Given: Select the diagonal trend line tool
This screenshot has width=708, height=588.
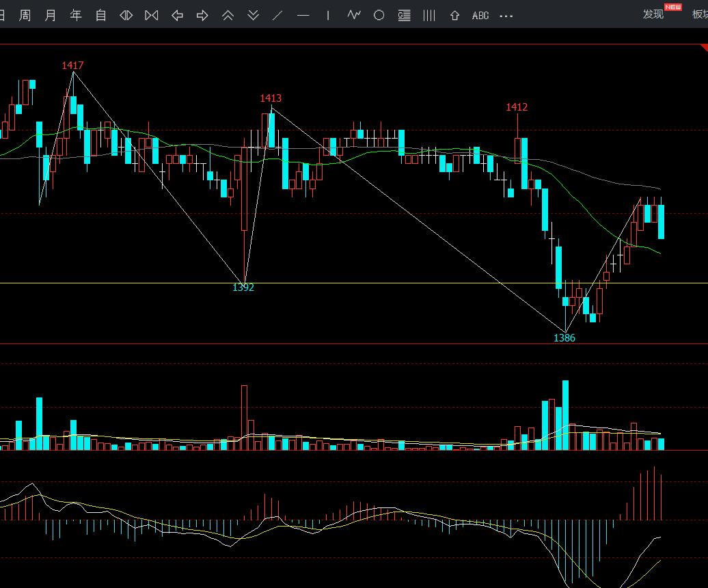Looking at the screenshot, I should [x=277, y=15].
